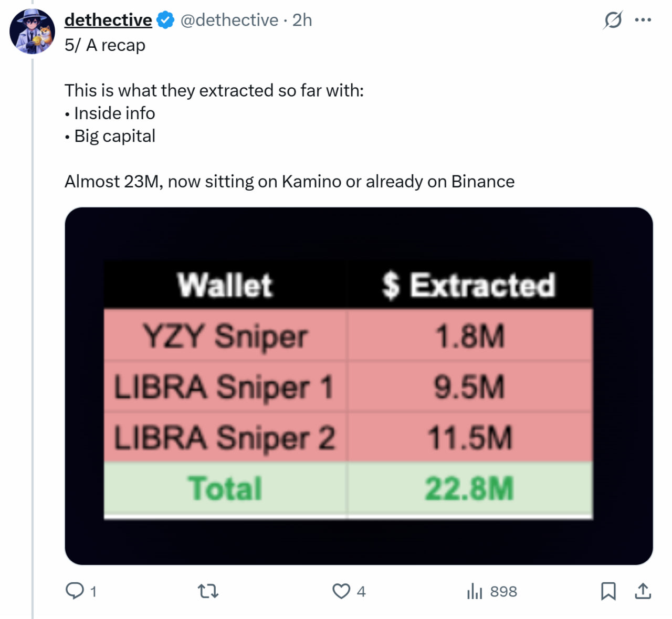Click the repost icon to retweet

point(207,591)
